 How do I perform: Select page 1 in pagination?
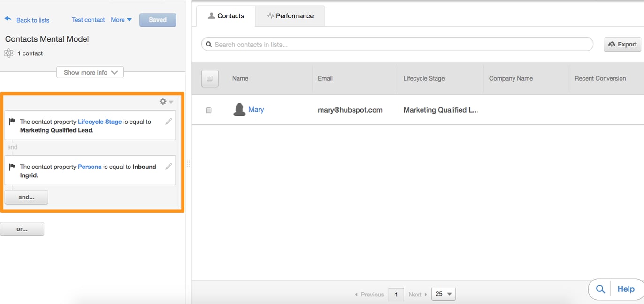(396, 294)
